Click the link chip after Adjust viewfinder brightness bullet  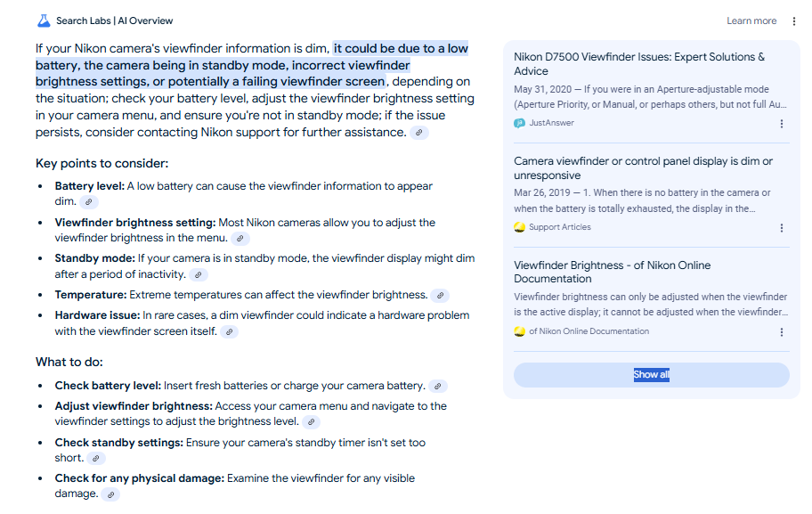point(311,421)
